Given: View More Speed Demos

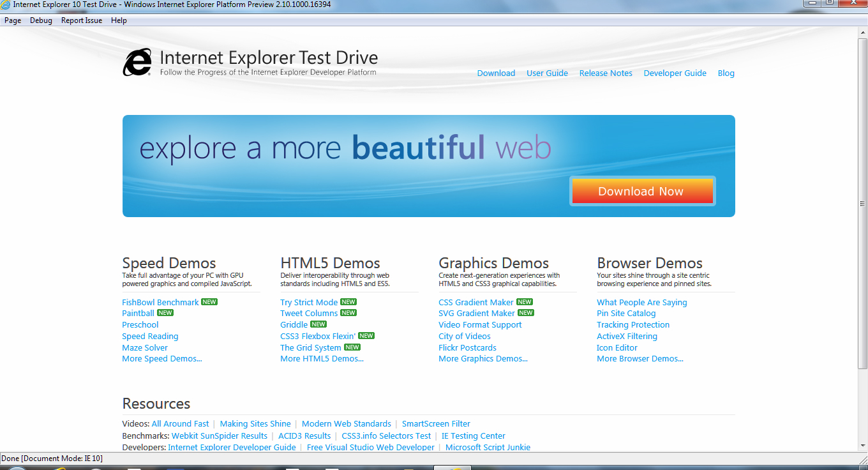Looking at the screenshot, I should tap(162, 359).
